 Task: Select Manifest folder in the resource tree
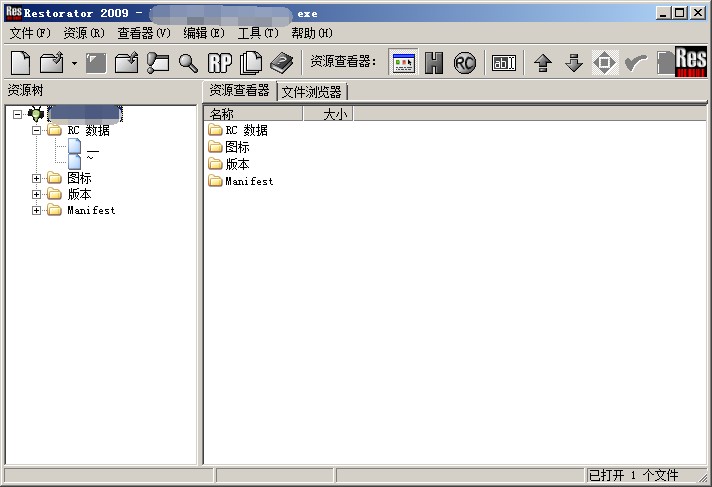pos(91,210)
